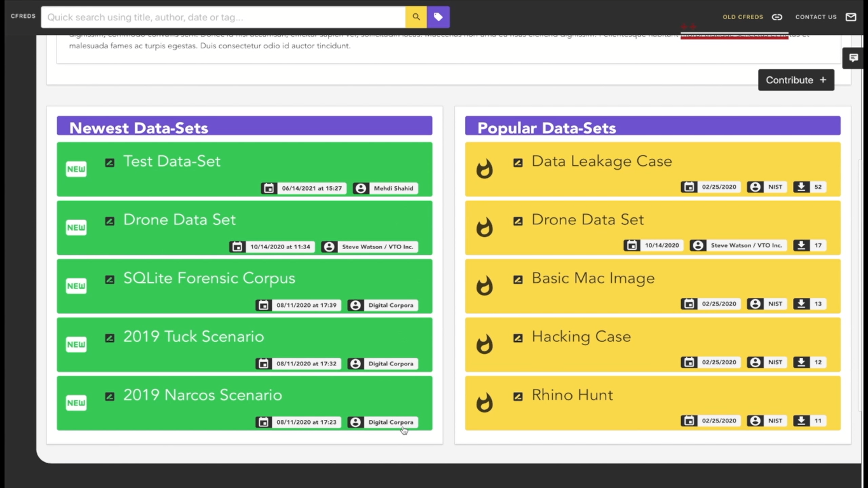Click the NEW badge beside Test Data-Set
Screen dimensions: 868x488
(x=76, y=170)
